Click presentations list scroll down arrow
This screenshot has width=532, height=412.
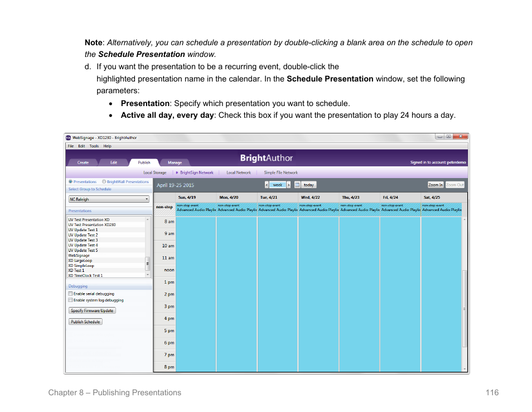148,275
